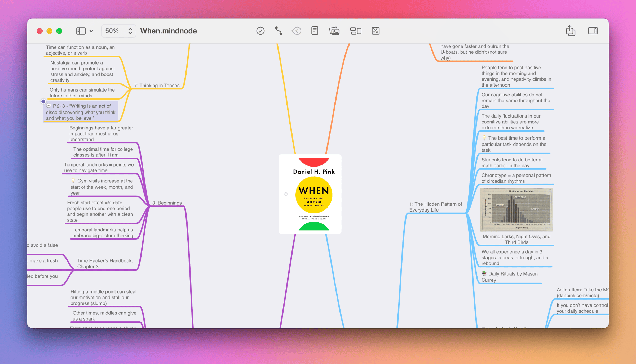Select 'If you don't have control' node
The image size is (636, 364).
[x=582, y=308]
